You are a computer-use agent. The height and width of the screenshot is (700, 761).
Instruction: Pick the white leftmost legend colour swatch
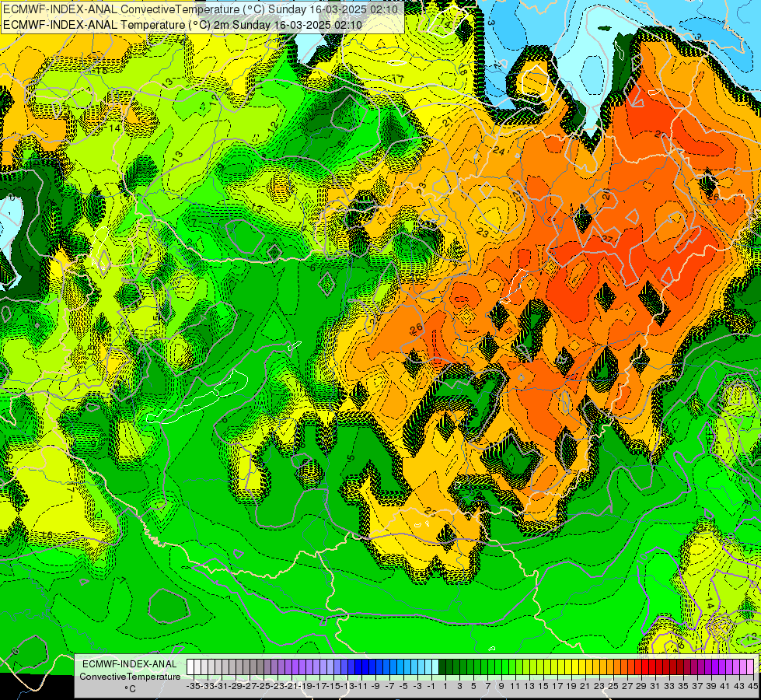tap(190, 667)
